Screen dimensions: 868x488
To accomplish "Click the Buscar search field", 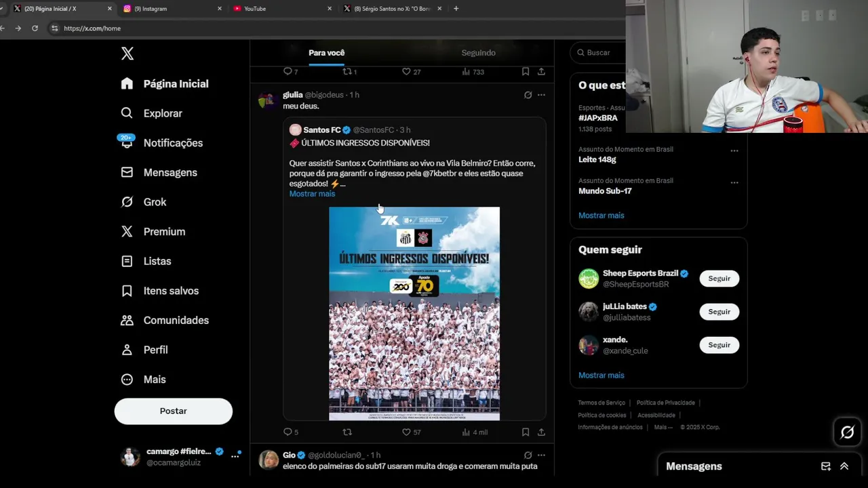I will tap(598, 52).
